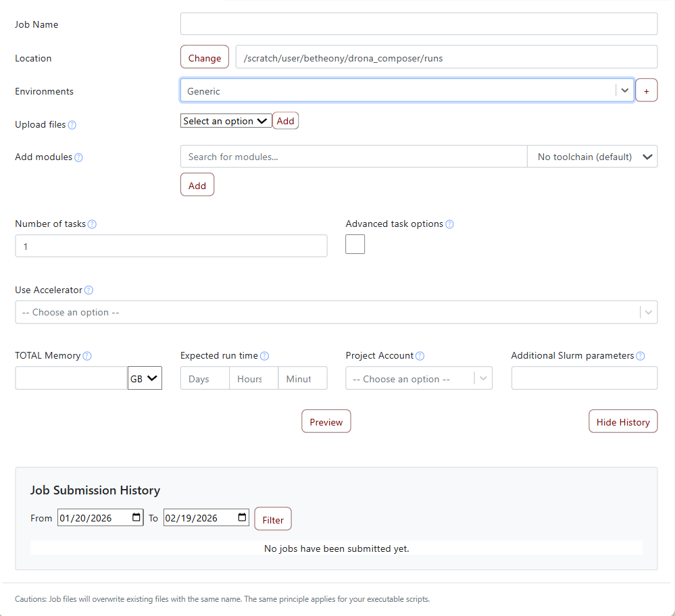View help for Additional Slurm parameters
The image size is (675, 616).
[639, 355]
